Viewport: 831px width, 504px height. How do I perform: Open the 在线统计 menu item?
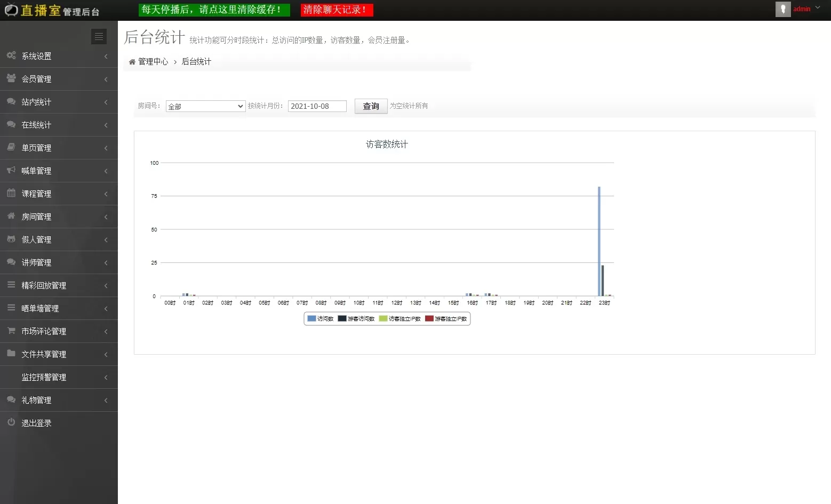pos(36,125)
